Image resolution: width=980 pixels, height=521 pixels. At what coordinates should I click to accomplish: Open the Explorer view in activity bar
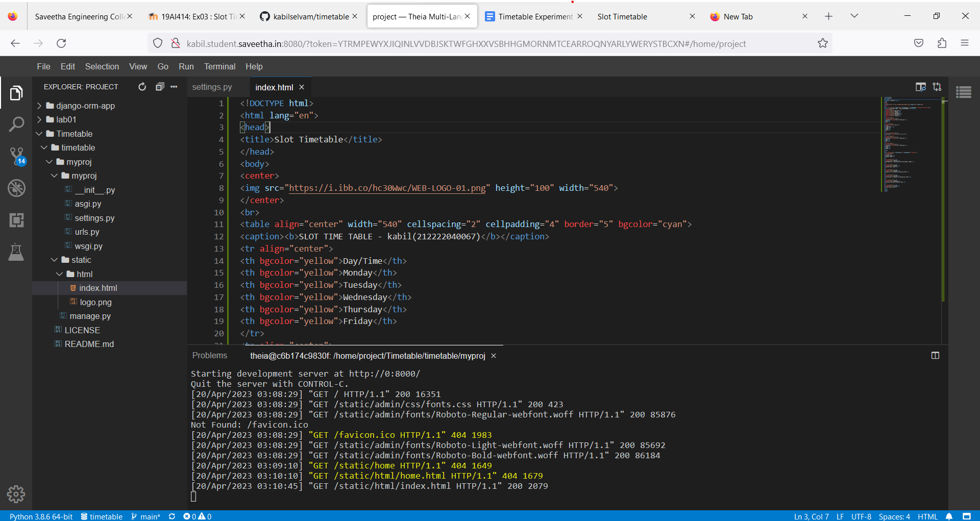click(x=16, y=93)
